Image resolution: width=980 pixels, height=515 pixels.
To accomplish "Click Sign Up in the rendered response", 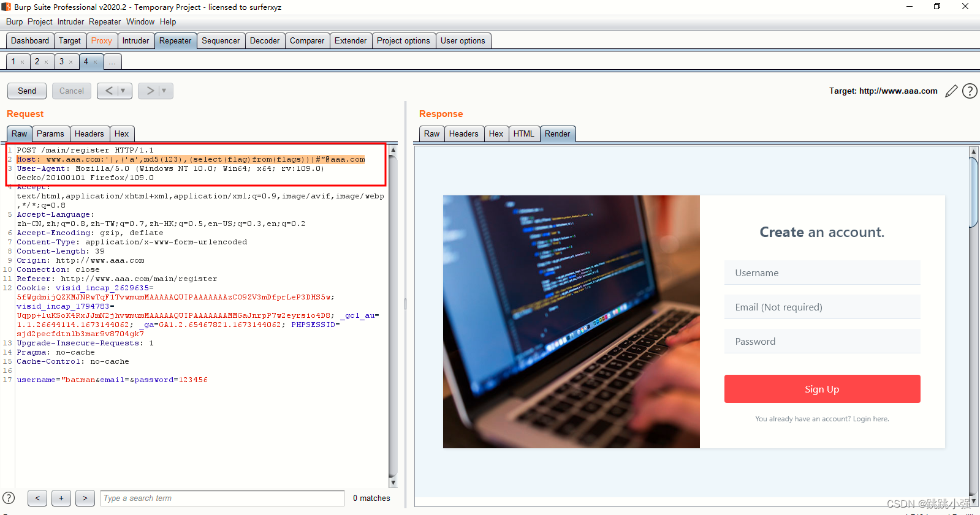I will tap(822, 389).
